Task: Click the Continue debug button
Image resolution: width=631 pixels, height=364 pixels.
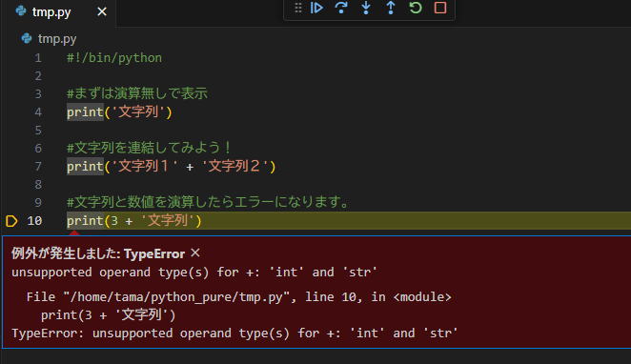Action: click(316, 8)
